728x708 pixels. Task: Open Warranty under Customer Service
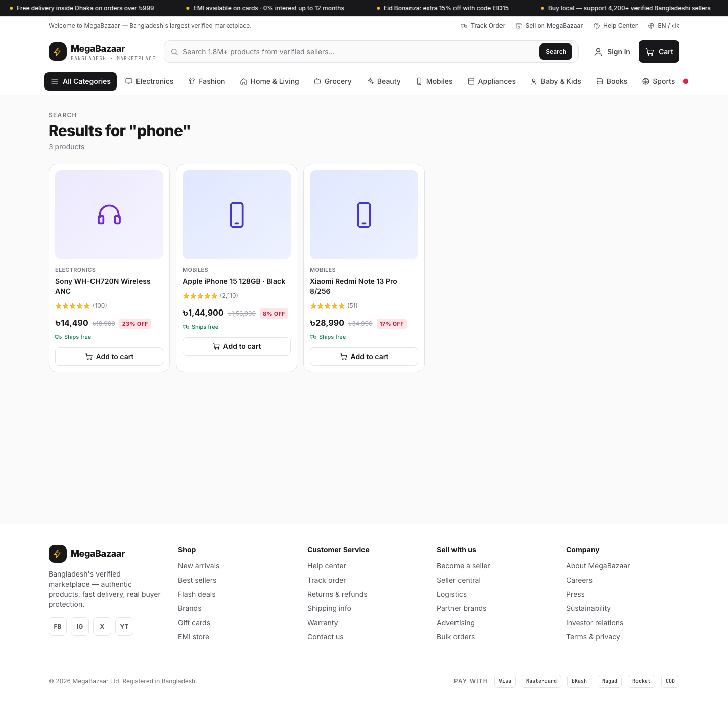[x=323, y=623]
